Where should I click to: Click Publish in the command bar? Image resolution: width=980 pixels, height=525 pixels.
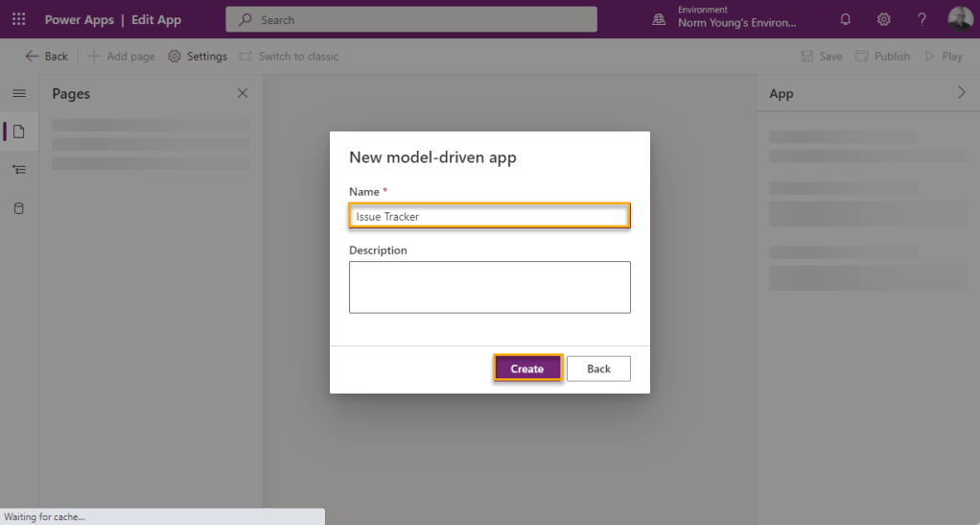(x=882, y=57)
